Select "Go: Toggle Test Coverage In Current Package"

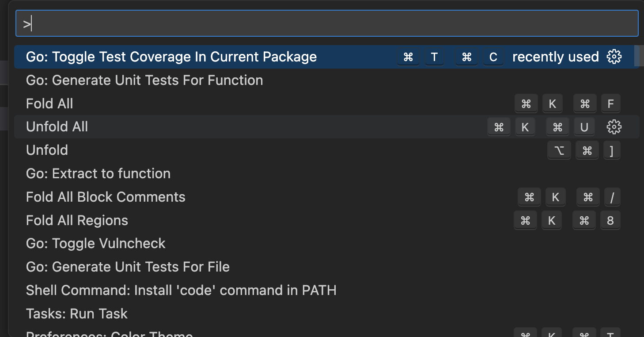pos(171,57)
